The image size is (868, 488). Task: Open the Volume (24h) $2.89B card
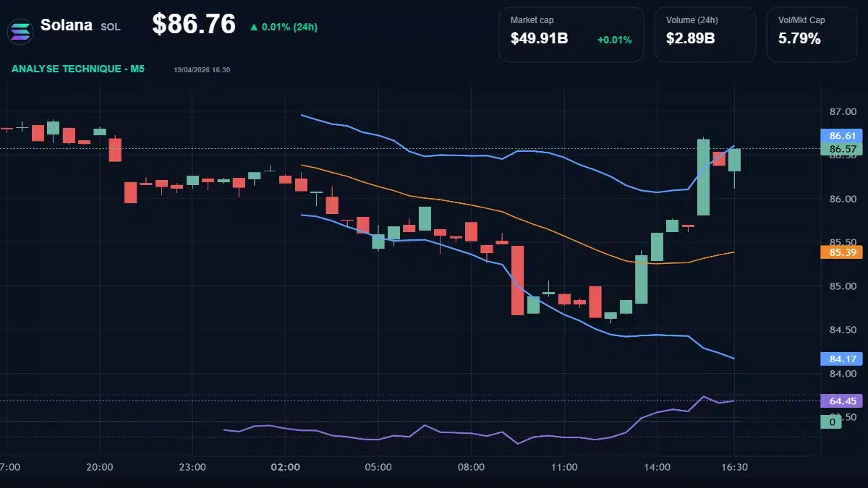tap(705, 34)
